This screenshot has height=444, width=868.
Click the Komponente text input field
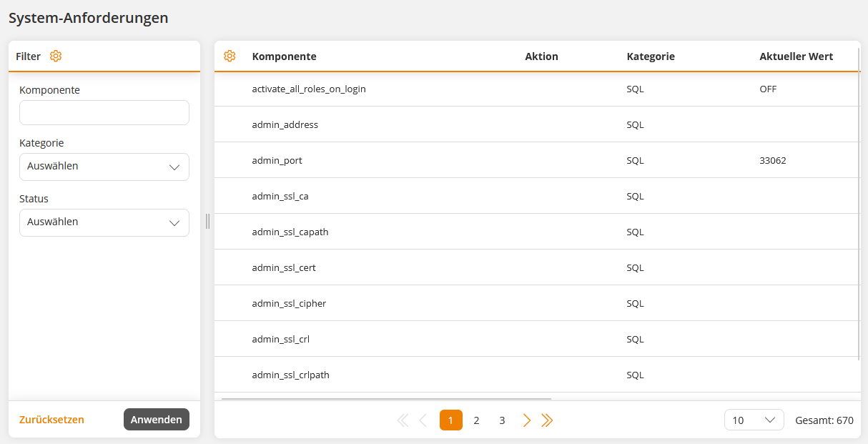(x=104, y=113)
